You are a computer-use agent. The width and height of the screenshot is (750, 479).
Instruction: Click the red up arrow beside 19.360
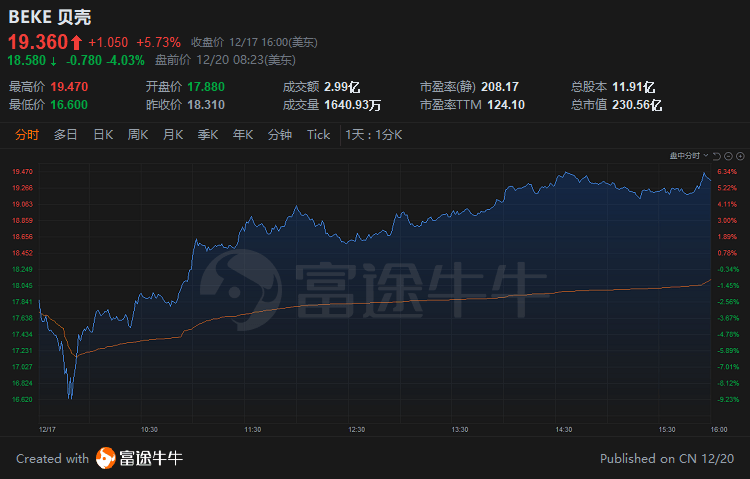point(77,43)
